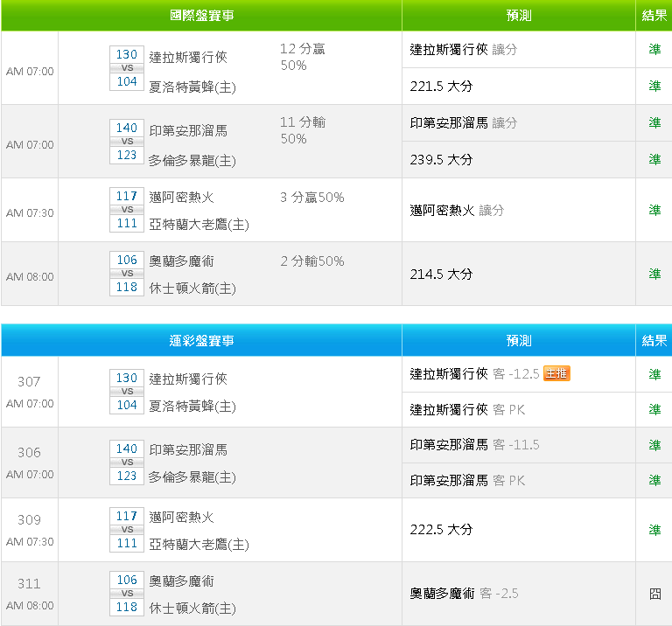Click AM 08:00 time in 國際盤 table
This screenshot has height=626, width=672.
30,276
